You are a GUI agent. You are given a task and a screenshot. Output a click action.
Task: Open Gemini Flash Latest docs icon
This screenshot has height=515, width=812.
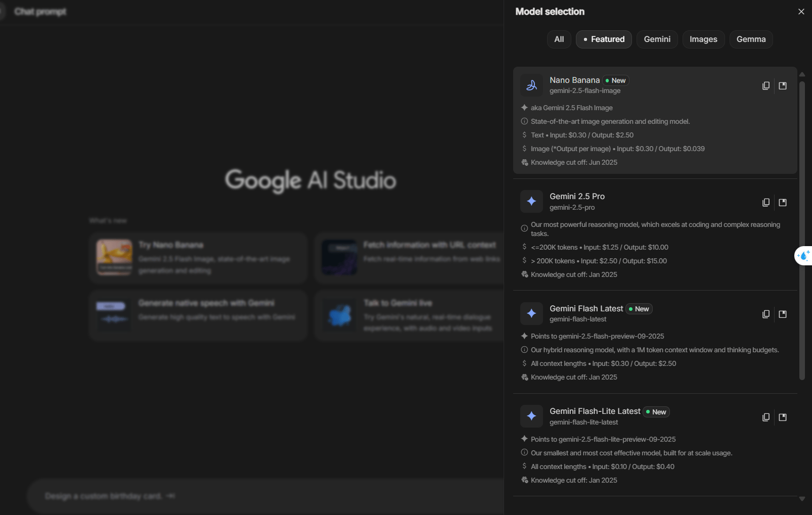tap(783, 314)
